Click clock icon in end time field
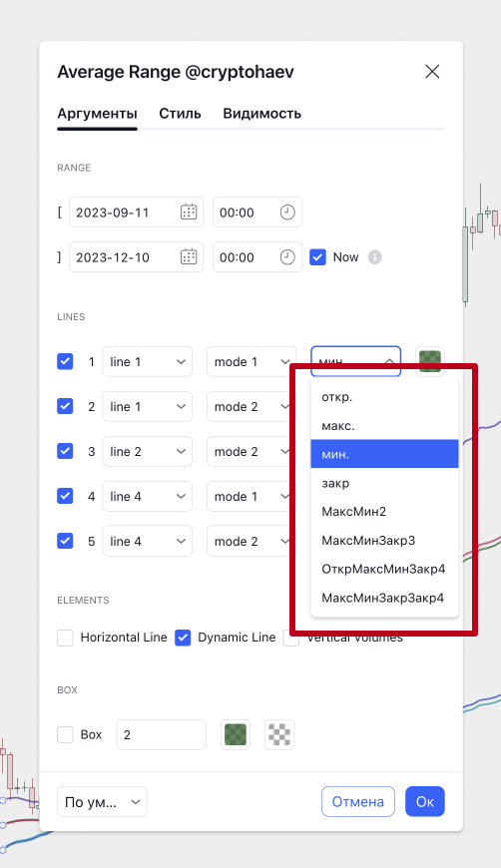 [287, 256]
